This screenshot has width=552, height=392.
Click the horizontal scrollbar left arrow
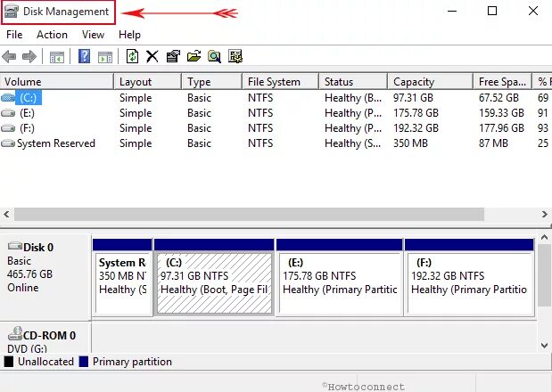point(6,214)
